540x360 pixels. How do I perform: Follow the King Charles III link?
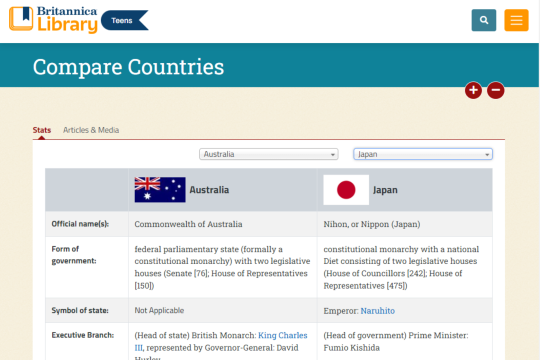[x=282, y=335]
